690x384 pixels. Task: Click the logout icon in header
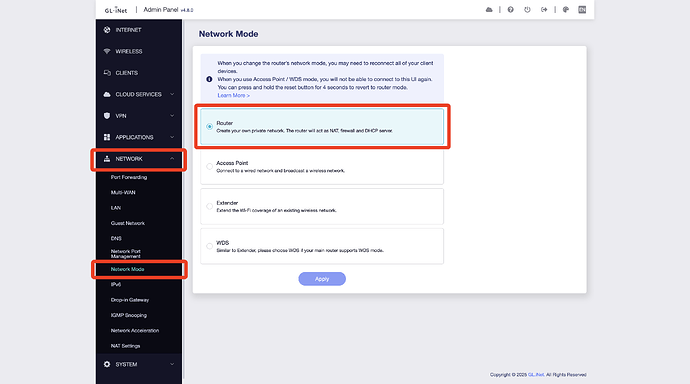(x=544, y=10)
